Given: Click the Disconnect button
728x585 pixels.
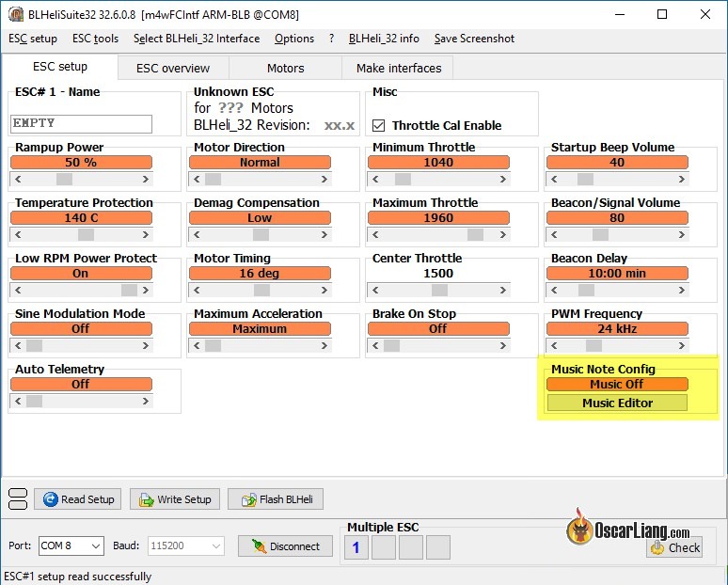Looking at the screenshot, I should click(286, 546).
